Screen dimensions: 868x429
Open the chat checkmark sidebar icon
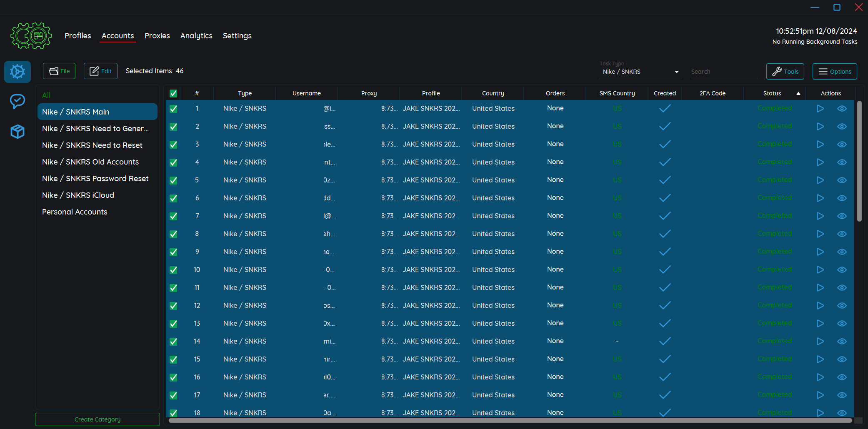tap(18, 101)
